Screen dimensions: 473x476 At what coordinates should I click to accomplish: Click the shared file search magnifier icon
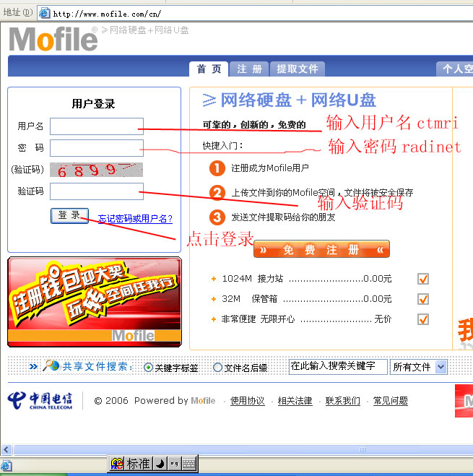pos(51,365)
